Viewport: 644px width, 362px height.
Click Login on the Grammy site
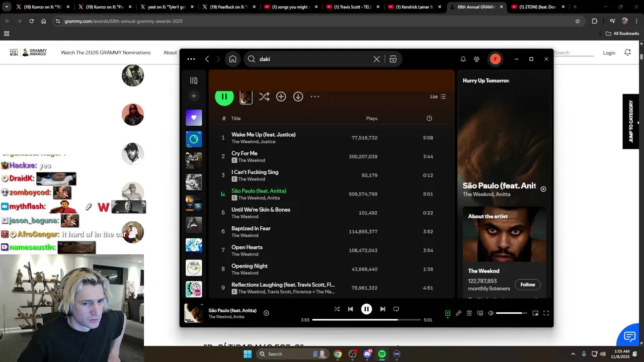pos(609,53)
